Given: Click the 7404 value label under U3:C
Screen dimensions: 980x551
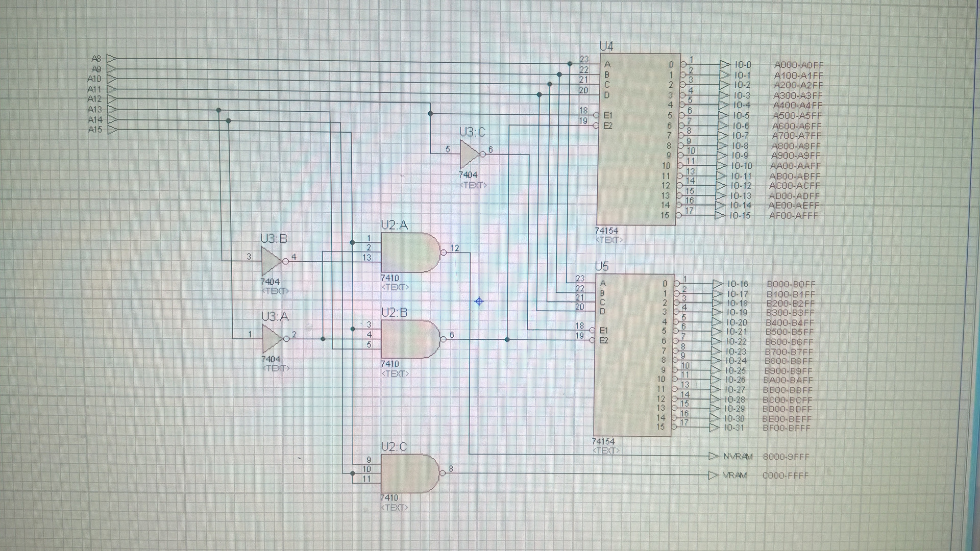Looking at the screenshot, I should (x=468, y=175).
